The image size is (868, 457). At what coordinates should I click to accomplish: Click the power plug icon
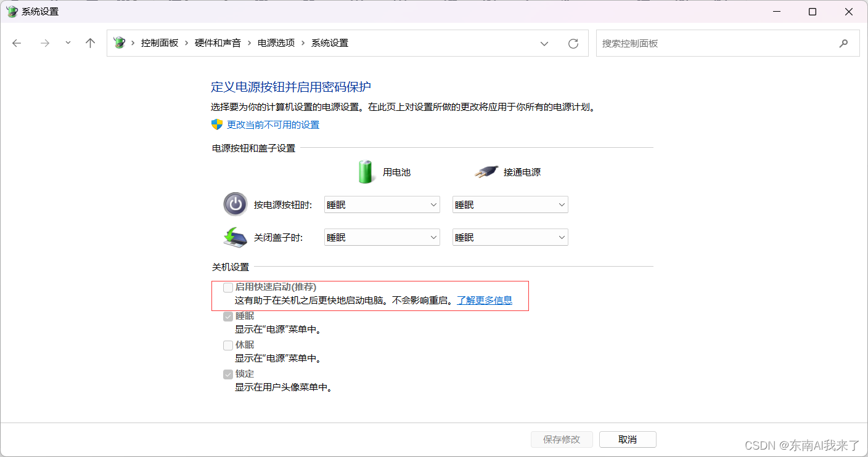coord(486,172)
